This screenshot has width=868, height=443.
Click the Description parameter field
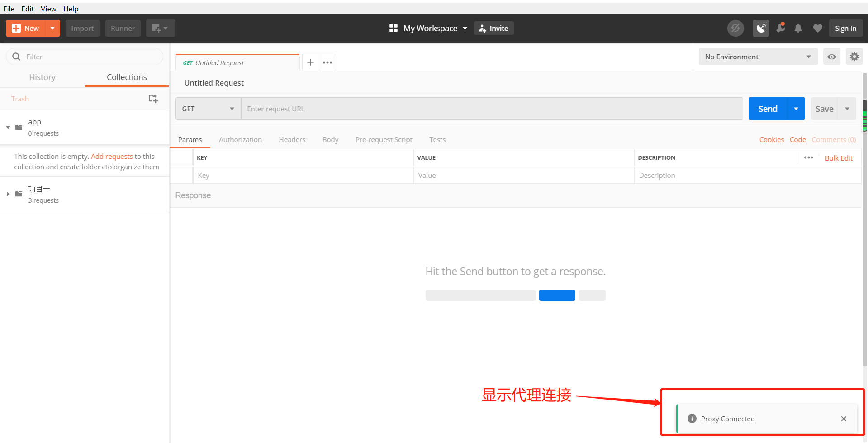pyautogui.click(x=748, y=176)
